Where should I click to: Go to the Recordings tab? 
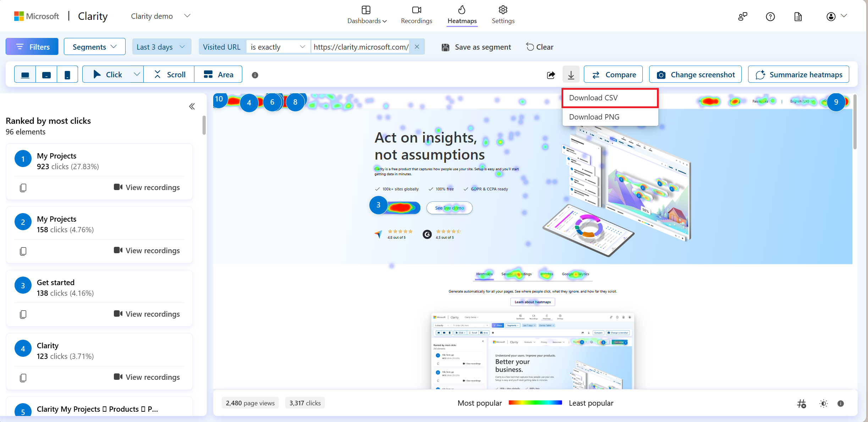point(416,15)
